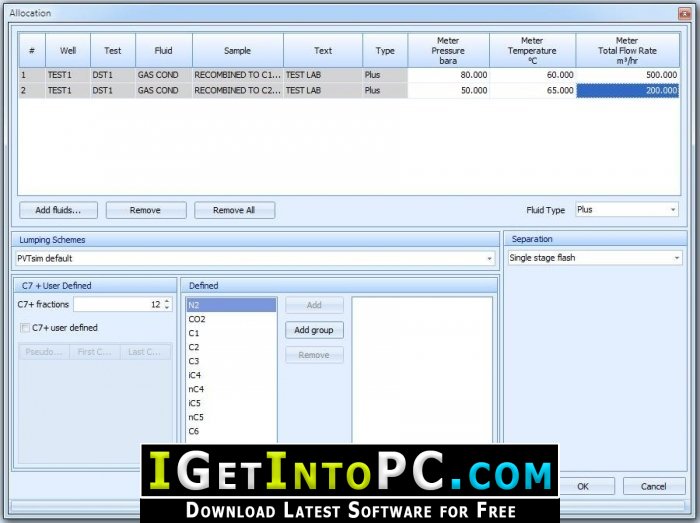Select nC5 in the Defined list
Image resolution: width=700 pixels, height=523 pixels.
tap(231, 417)
